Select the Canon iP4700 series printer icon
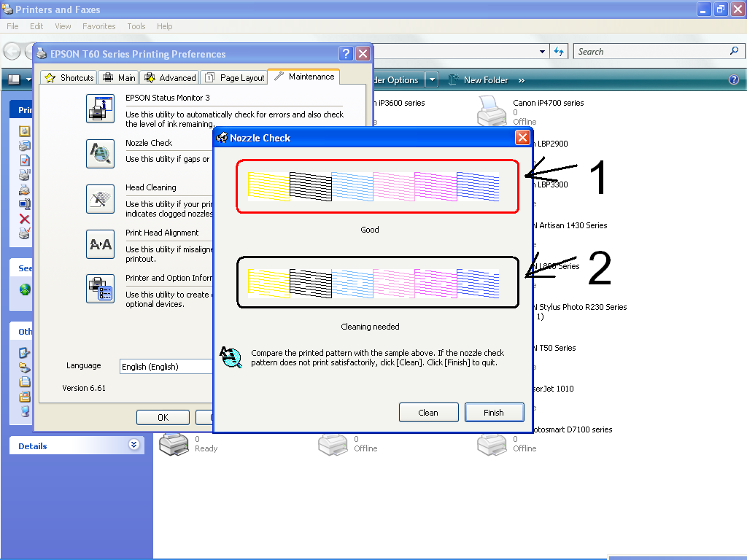Image resolution: width=747 pixels, height=560 pixels. coord(492,112)
